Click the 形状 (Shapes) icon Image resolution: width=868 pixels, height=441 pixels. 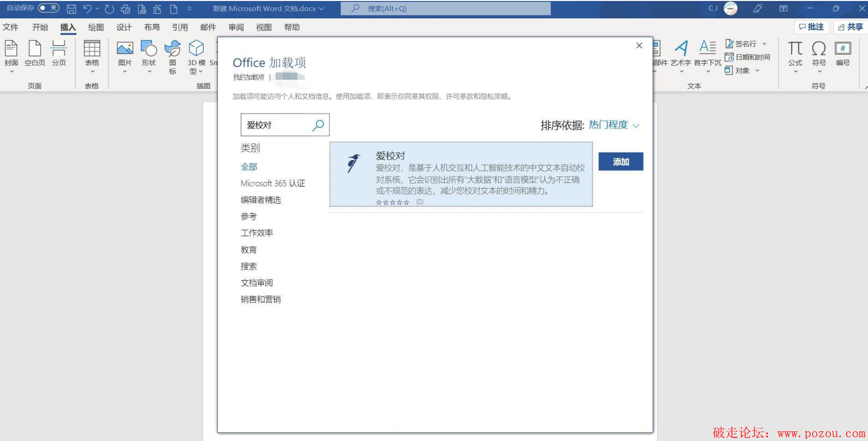tap(149, 48)
